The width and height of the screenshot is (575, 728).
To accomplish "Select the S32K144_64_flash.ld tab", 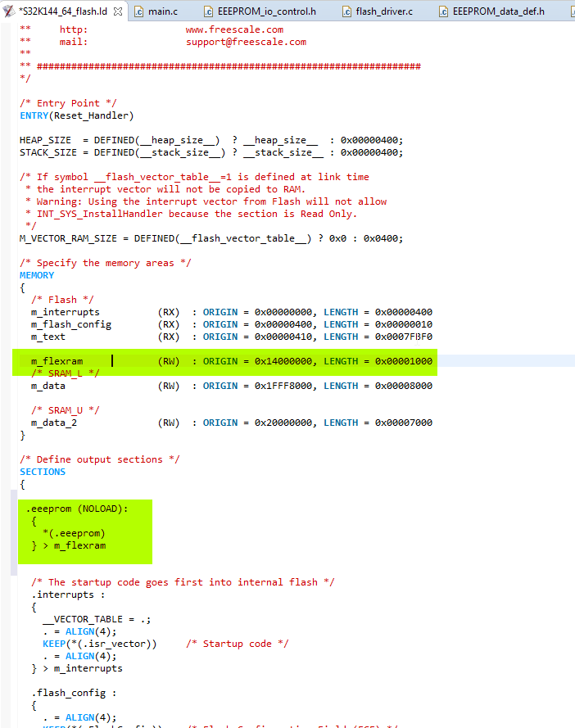I will pos(63,11).
